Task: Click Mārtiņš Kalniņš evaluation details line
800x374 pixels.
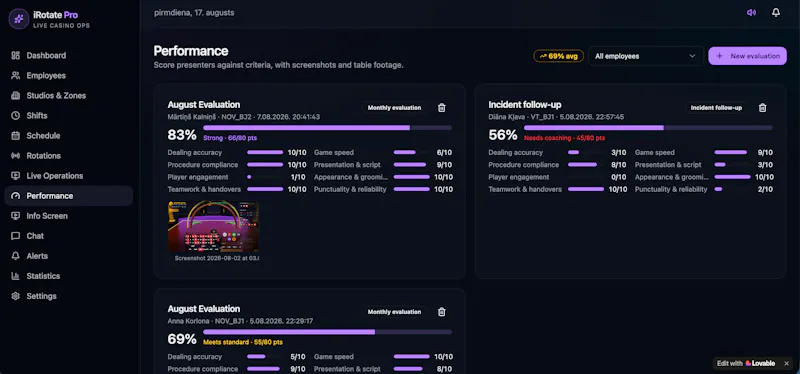Action: click(x=243, y=117)
